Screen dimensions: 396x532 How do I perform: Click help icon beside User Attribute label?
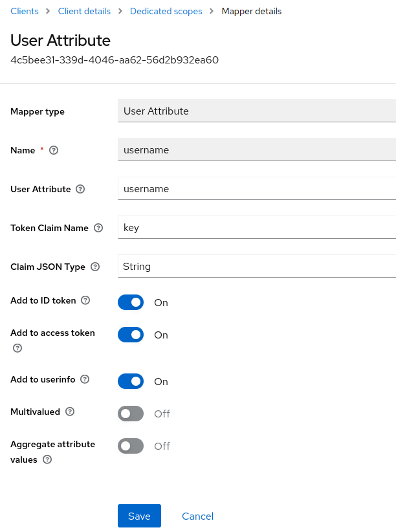point(80,189)
